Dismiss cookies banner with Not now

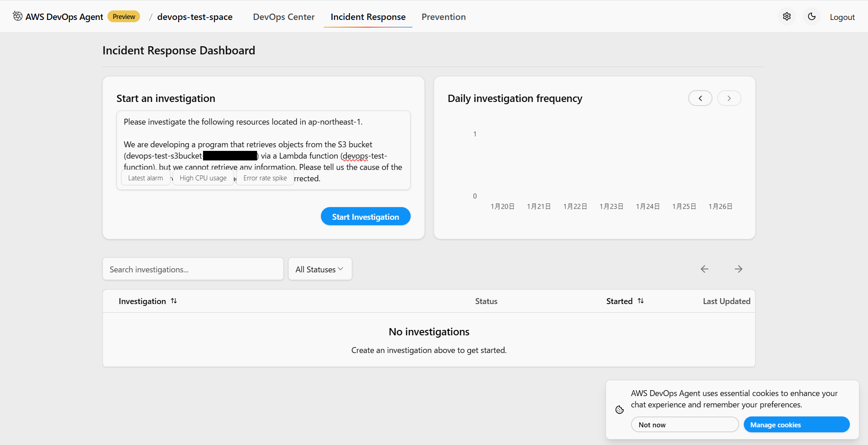coord(684,425)
